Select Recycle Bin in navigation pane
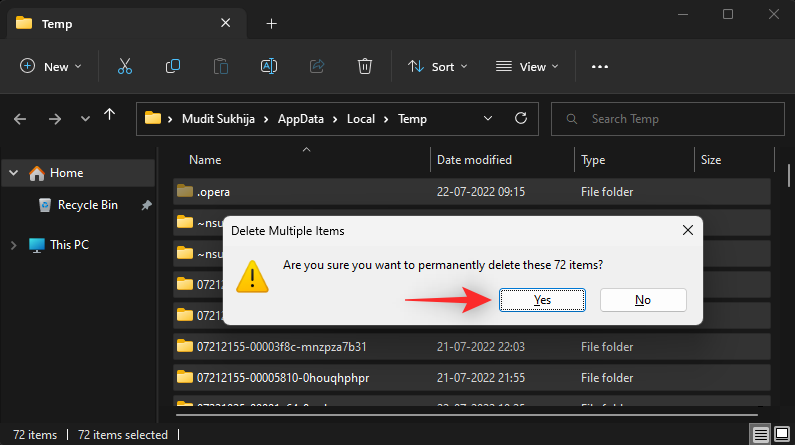The width and height of the screenshot is (795, 445). [88, 205]
